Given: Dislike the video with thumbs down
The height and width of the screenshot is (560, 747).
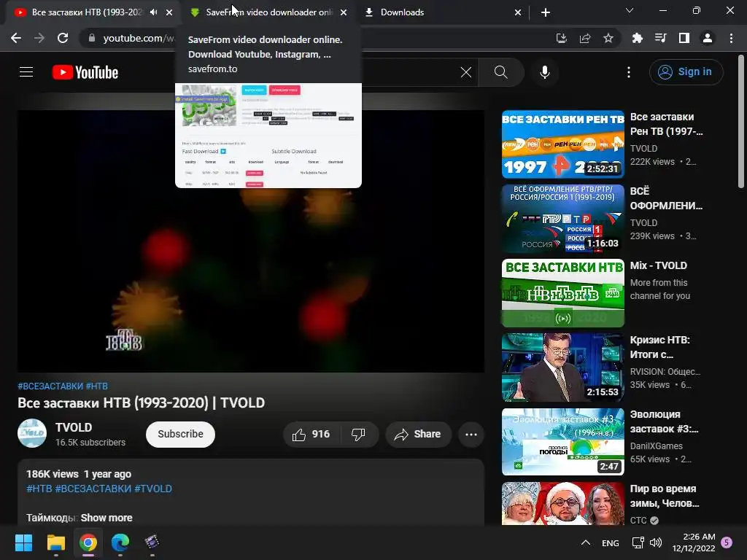Looking at the screenshot, I should (358, 434).
